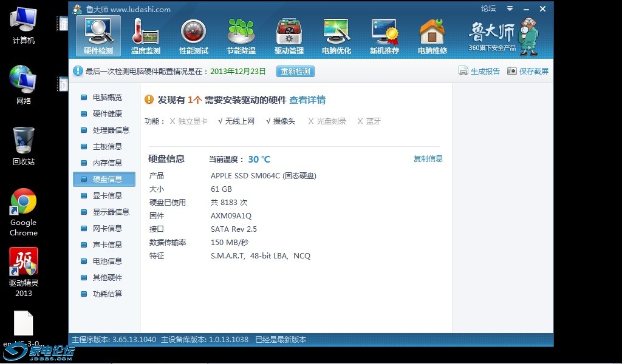Viewport: 622px width, 364px height.
Task: Click the 30 ℃ temperature reading
Action: 259,159
